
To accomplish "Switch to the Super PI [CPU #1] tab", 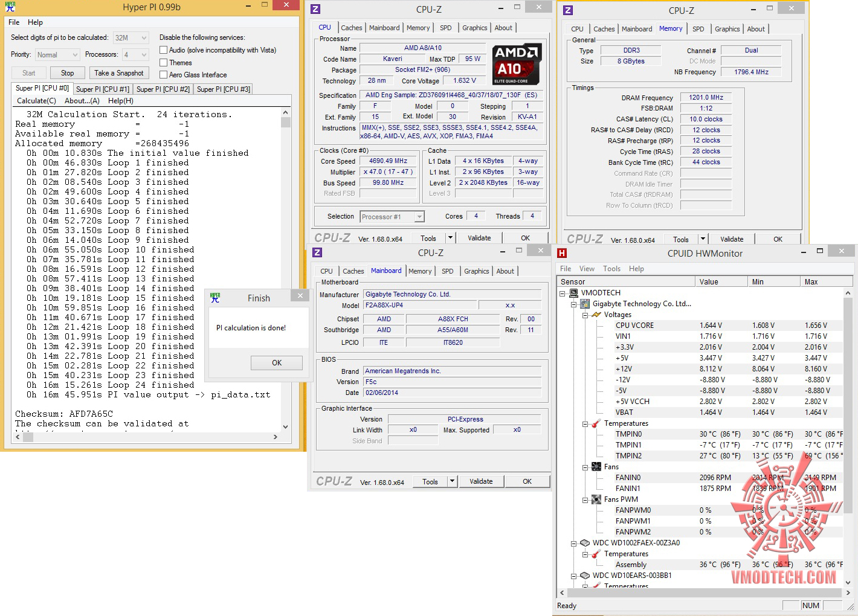I will [103, 89].
